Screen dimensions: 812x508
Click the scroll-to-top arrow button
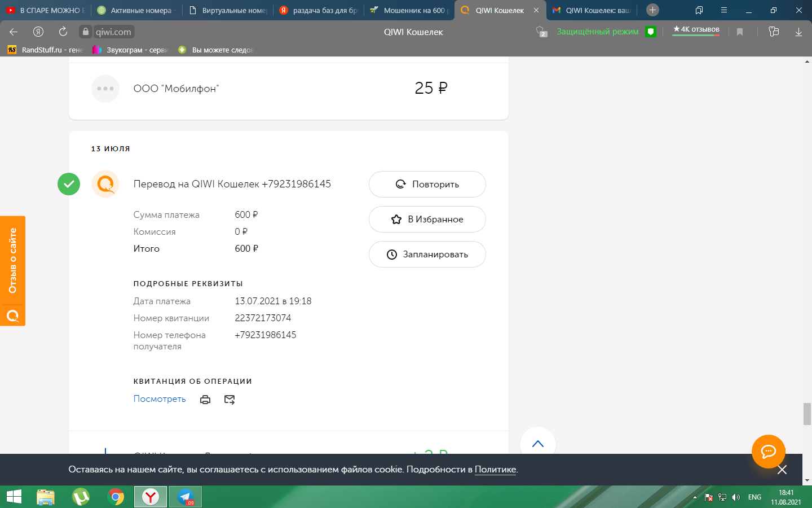[538, 444]
